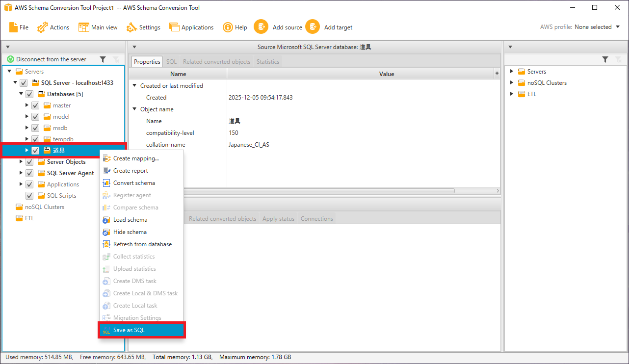Image resolution: width=629 pixels, height=364 pixels.
Task: Expand the model database tree node
Action: [27, 117]
